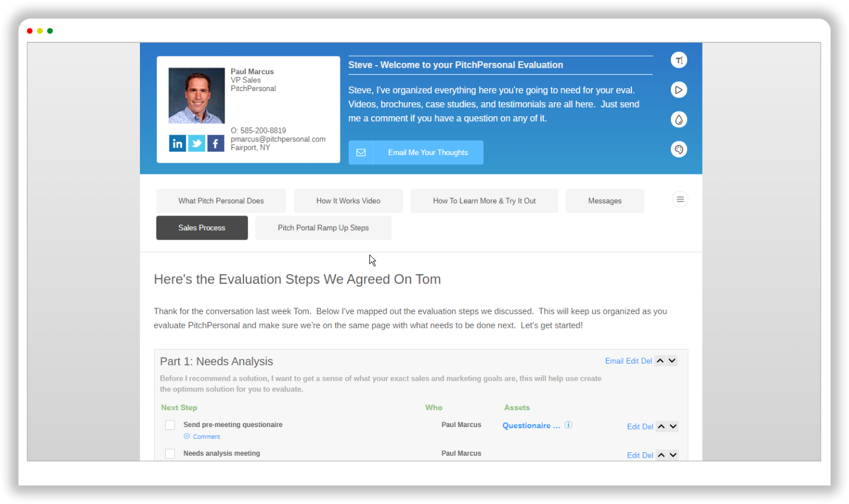Click the Part 1: Needs Analysis heading
Image resolution: width=849 pixels, height=504 pixels.
(216, 362)
